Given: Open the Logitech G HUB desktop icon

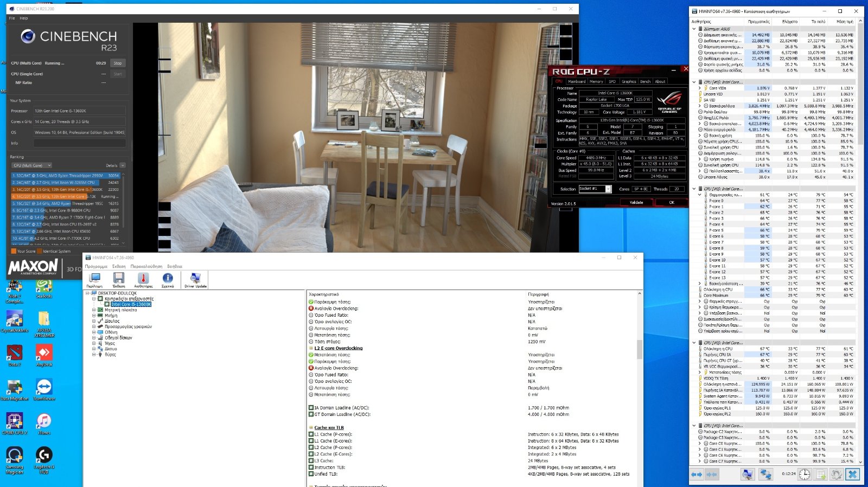Looking at the screenshot, I should 44,460.
